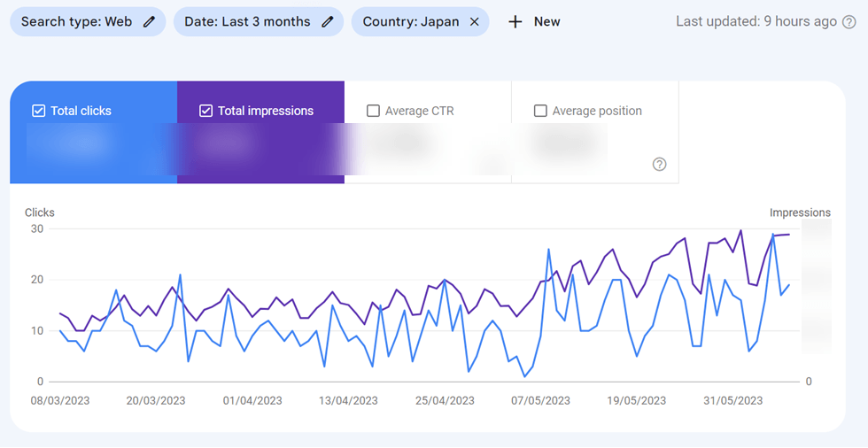Click the Impressions axis label
Screen dimensions: 868x448
point(800,212)
